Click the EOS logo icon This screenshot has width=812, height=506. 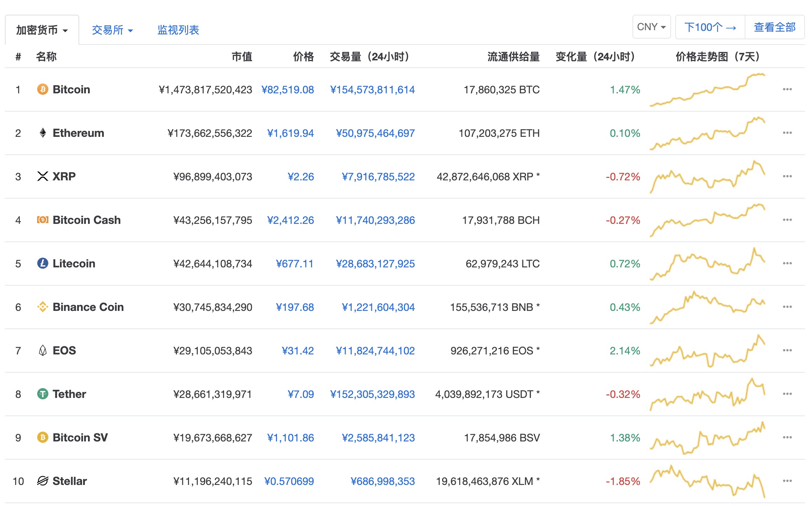[42, 350]
